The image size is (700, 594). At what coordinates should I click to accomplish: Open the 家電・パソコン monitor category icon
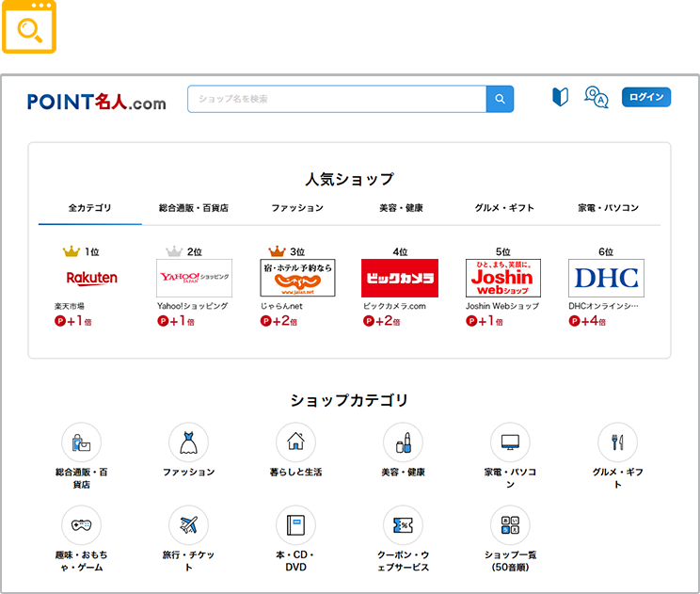510,442
